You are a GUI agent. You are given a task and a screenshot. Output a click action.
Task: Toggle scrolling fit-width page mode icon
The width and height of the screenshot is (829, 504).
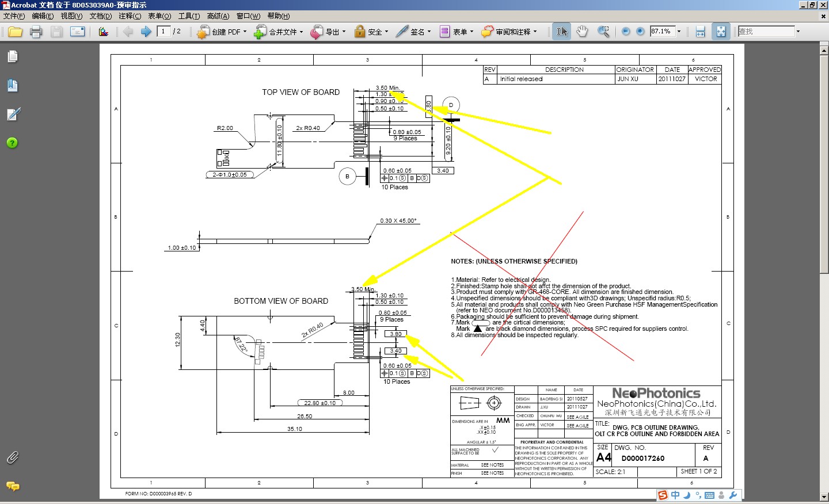700,32
